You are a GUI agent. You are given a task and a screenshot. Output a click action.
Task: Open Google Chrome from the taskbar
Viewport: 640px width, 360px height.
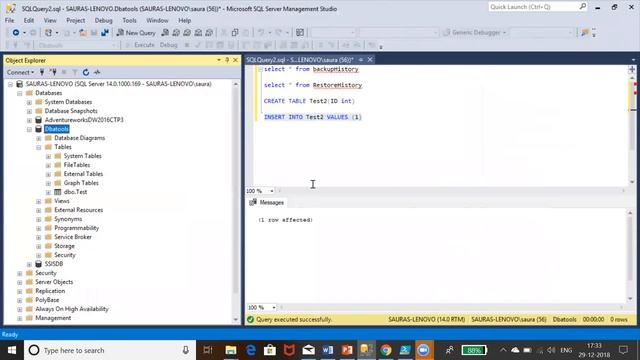pos(386,350)
